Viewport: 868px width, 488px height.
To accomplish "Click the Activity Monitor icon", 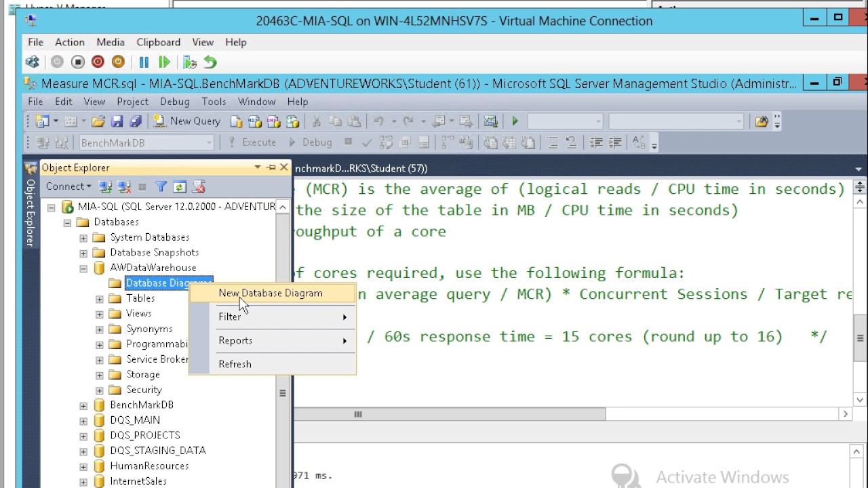I will (x=490, y=121).
